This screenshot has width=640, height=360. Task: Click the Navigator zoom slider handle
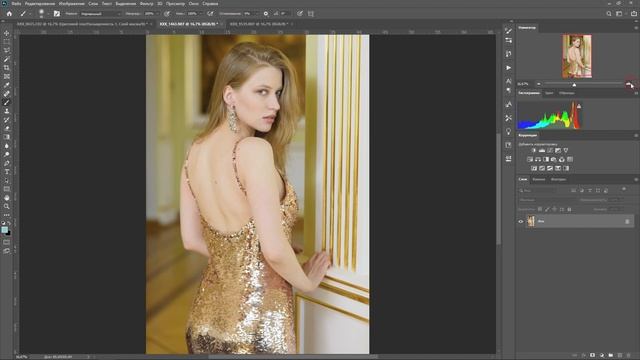[x=574, y=84]
